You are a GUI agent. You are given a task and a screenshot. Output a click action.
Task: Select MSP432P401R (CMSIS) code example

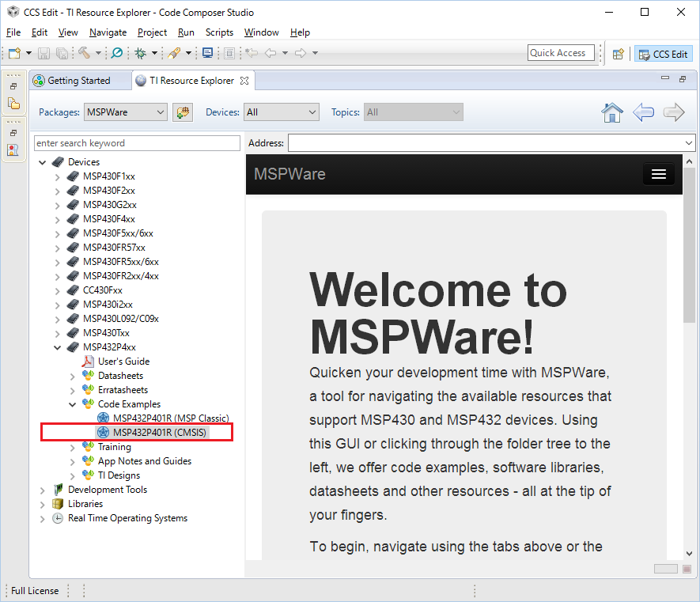tap(159, 433)
